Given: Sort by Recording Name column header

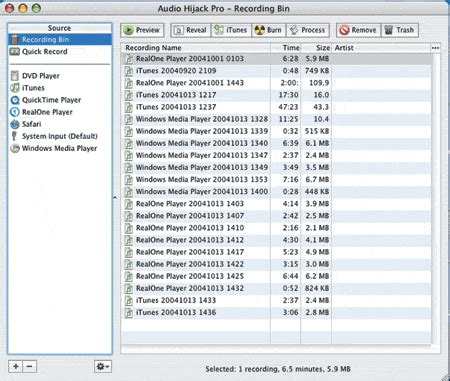Looking at the screenshot, I should point(196,48).
